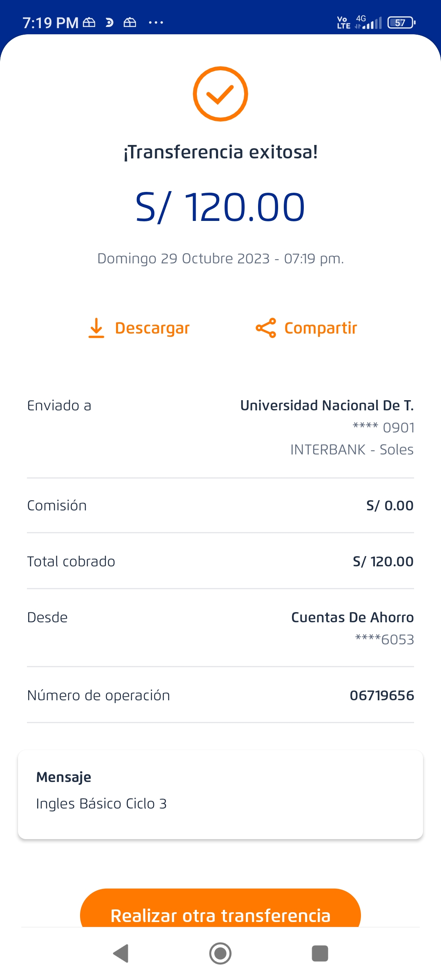
Task: Open recent apps with square button
Action: point(320,953)
